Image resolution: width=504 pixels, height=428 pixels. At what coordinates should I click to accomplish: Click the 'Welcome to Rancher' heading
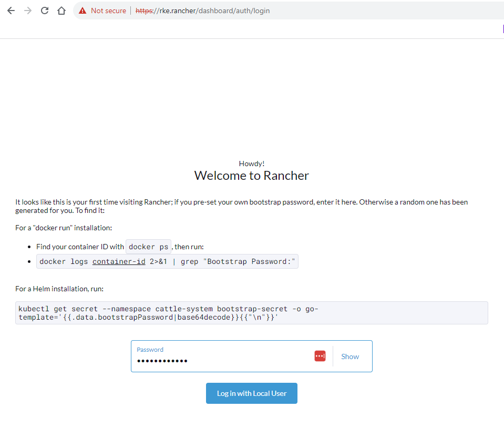pyautogui.click(x=252, y=176)
